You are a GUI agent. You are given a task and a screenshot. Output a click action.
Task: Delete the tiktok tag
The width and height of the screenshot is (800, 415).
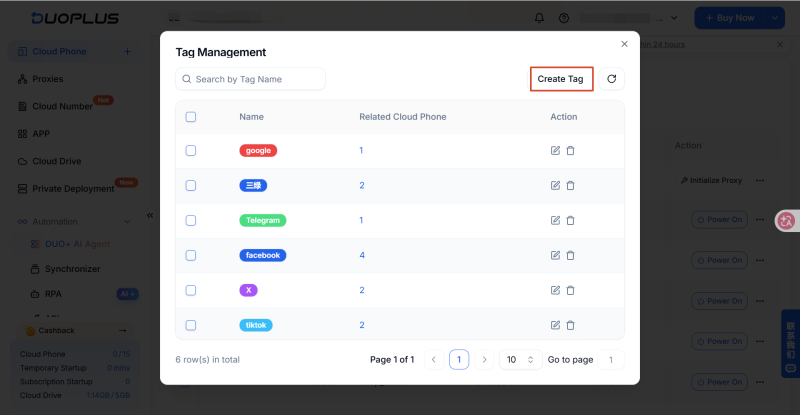coord(570,325)
